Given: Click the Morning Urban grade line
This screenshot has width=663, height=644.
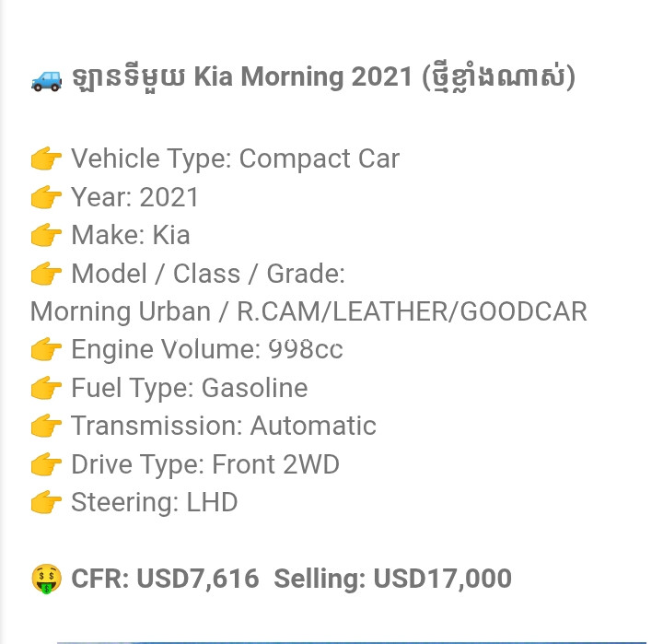Looking at the screenshot, I should tap(308, 311).
